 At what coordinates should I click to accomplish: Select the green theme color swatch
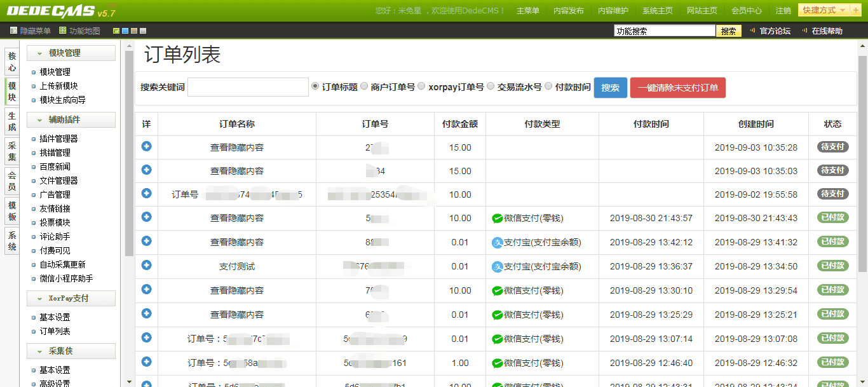(x=116, y=31)
